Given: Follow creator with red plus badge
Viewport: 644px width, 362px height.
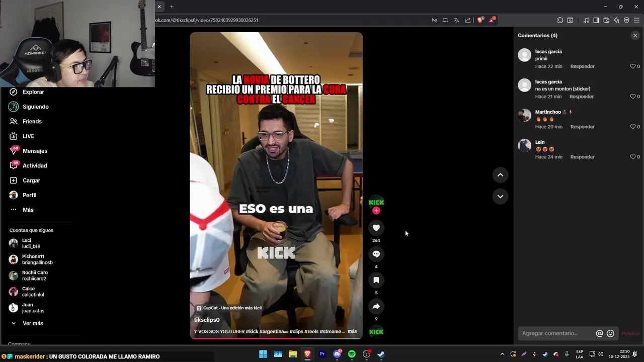Looking at the screenshot, I should [376, 211].
